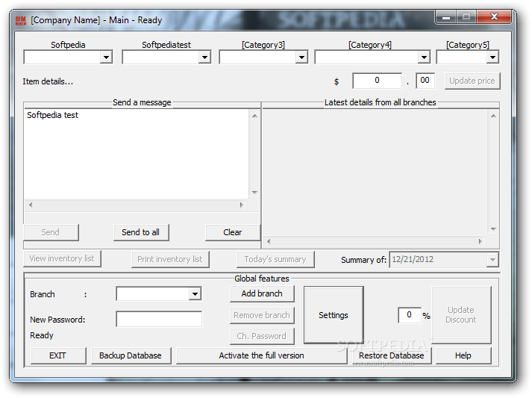The width and height of the screenshot is (532, 398).
Task: Open the Settings button
Action: click(334, 315)
